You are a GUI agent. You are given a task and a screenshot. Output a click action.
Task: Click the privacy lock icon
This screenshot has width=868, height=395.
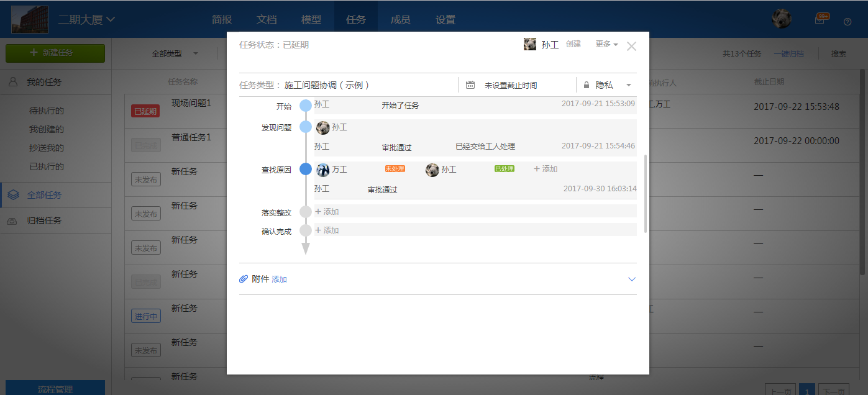[586, 85]
